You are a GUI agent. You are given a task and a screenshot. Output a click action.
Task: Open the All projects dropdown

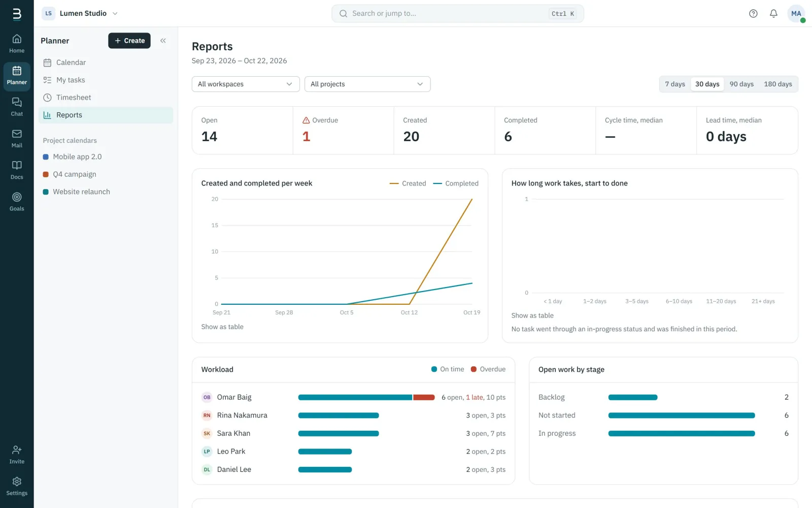(x=367, y=84)
